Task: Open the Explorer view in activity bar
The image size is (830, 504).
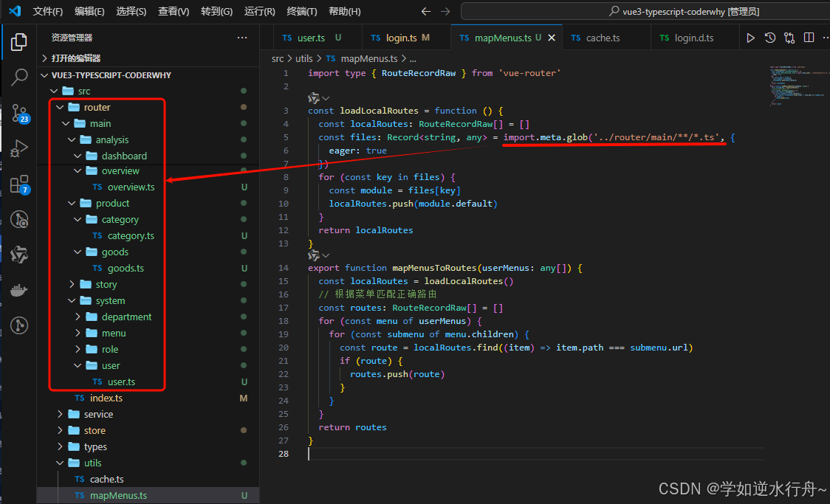Action: 19,42
